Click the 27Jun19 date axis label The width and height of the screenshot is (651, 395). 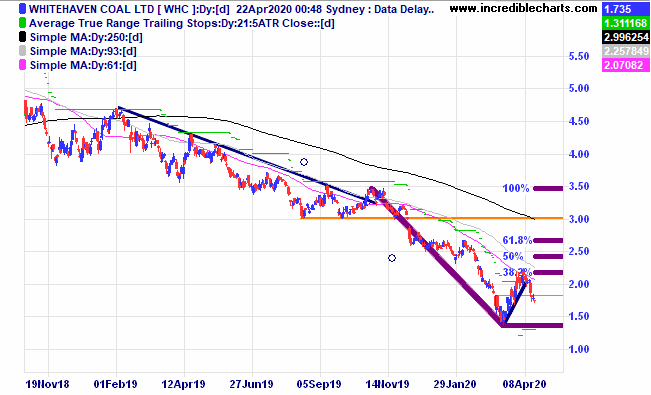[x=252, y=384]
